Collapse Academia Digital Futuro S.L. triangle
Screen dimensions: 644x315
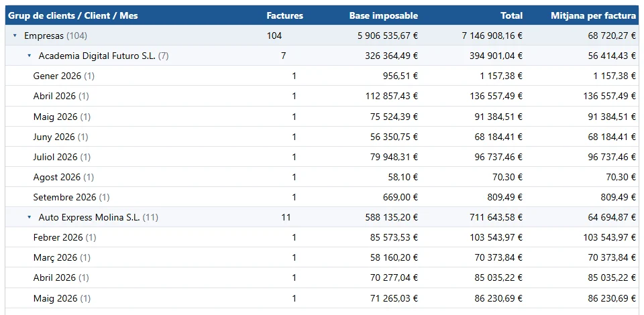pyautogui.click(x=29, y=56)
